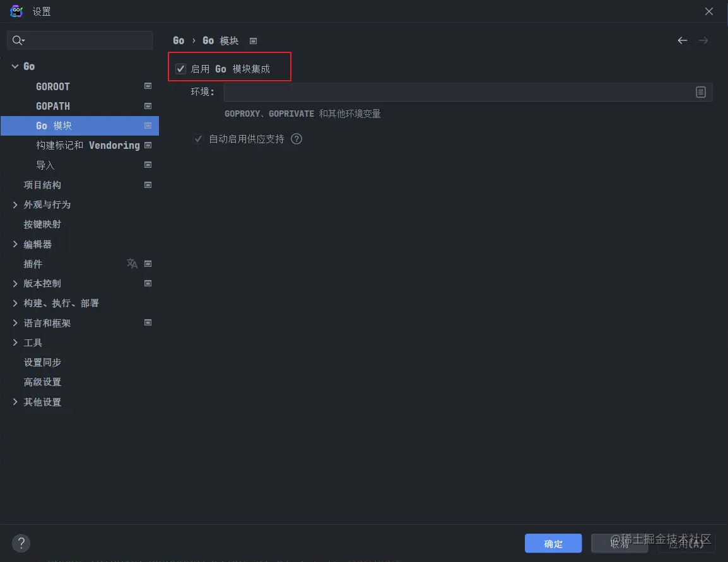Image resolution: width=728 pixels, height=562 pixels.
Task: Open 高级设置 page
Action: (x=80, y=382)
